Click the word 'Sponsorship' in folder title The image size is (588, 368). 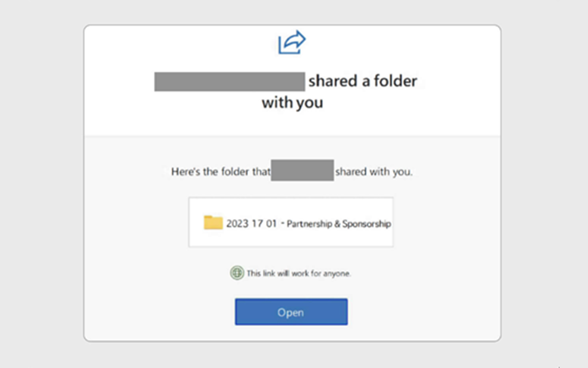click(x=366, y=224)
